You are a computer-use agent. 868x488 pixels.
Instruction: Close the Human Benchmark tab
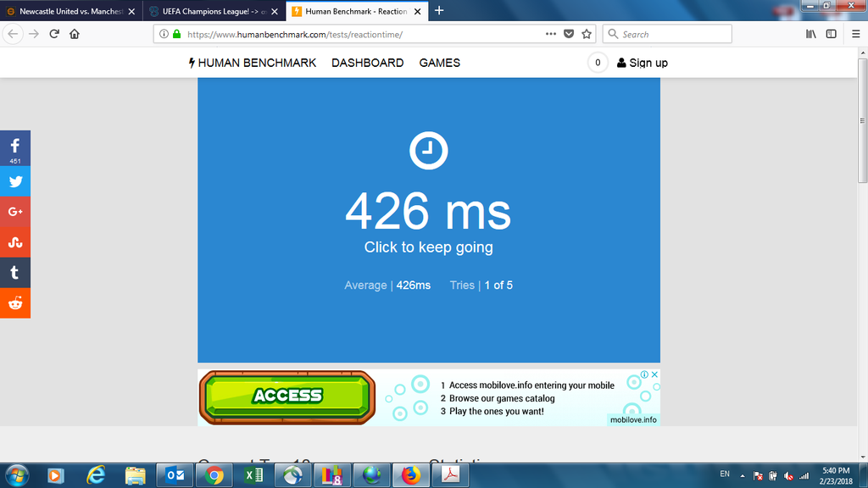pos(417,11)
